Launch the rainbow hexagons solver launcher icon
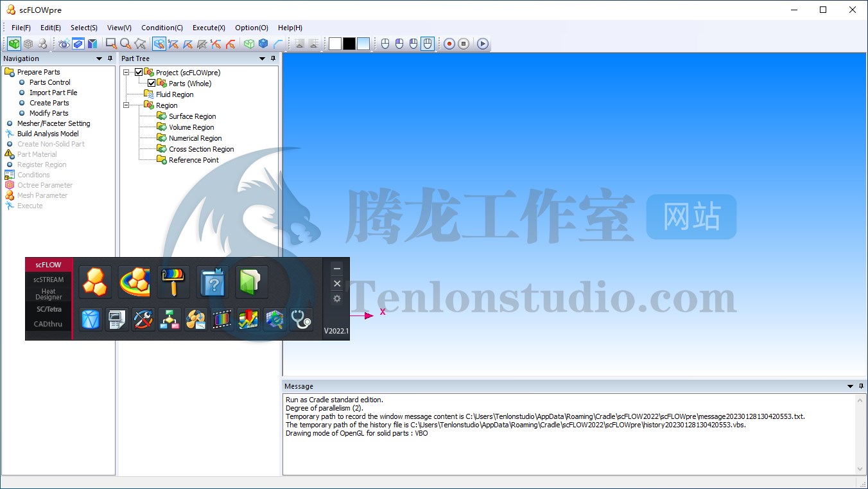Image resolution: width=868 pixels, height=489 pixels. pos(135,282)
